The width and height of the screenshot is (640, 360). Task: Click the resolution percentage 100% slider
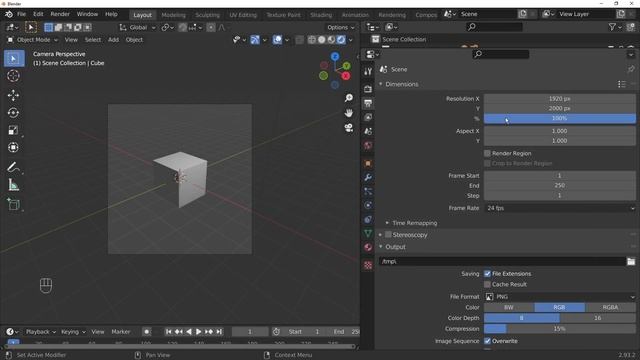click(x=560, y=119)
